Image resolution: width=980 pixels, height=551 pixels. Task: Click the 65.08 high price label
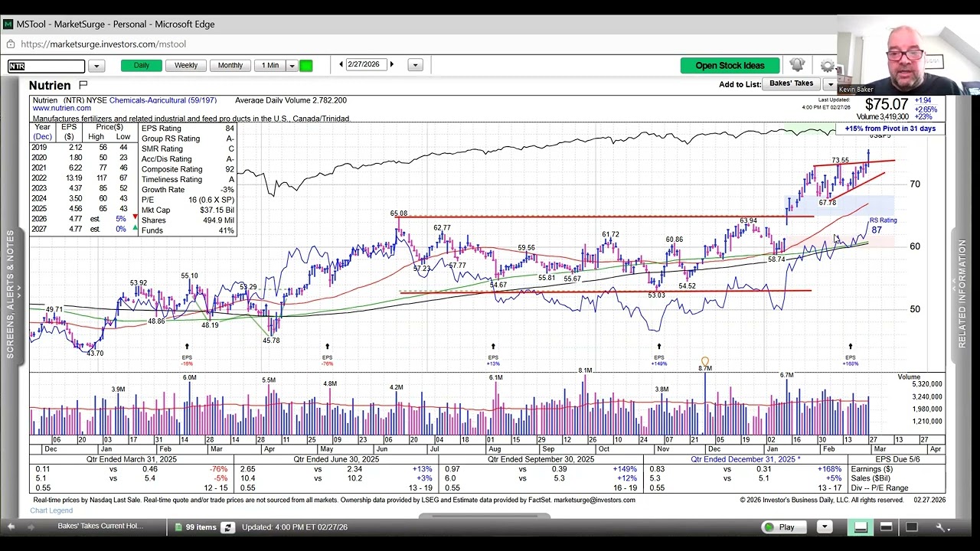[x=398, y=214]
